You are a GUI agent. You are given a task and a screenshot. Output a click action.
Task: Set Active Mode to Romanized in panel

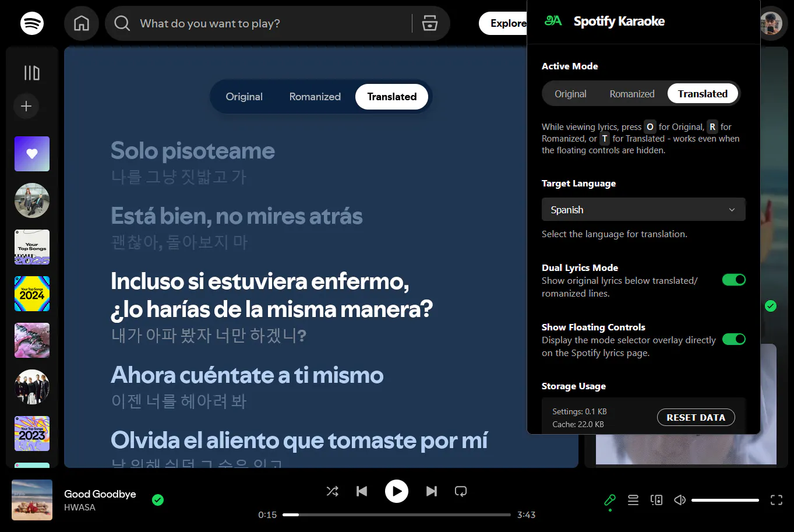632,94
